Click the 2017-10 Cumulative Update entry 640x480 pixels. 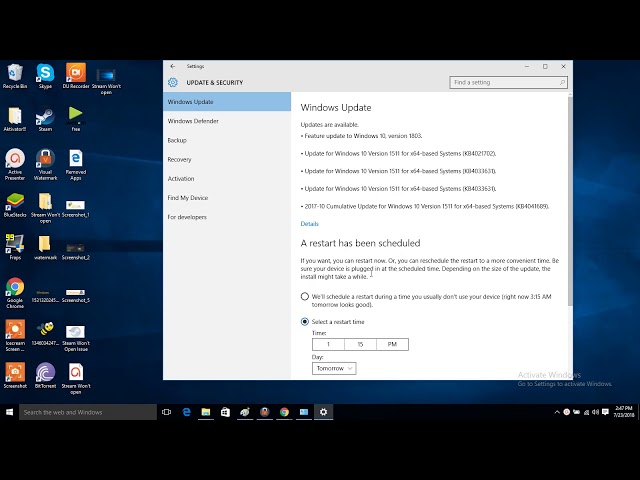click(x=425, y=206)
